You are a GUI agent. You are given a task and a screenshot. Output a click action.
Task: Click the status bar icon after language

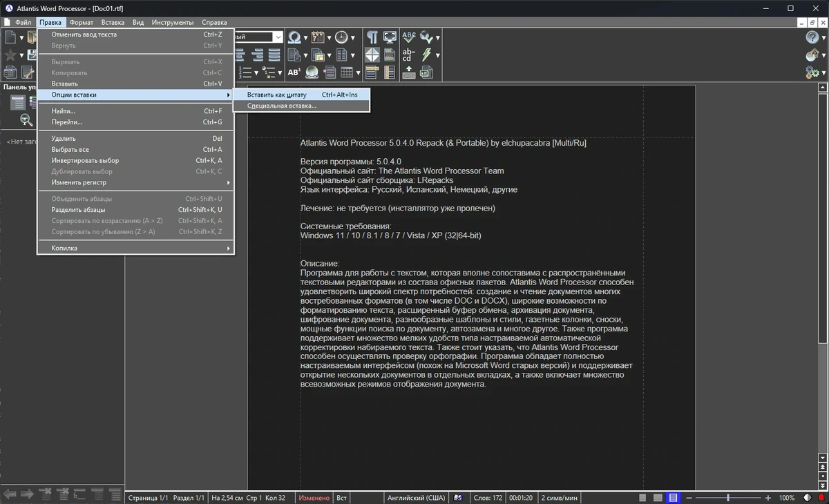[x=458, y=498]
